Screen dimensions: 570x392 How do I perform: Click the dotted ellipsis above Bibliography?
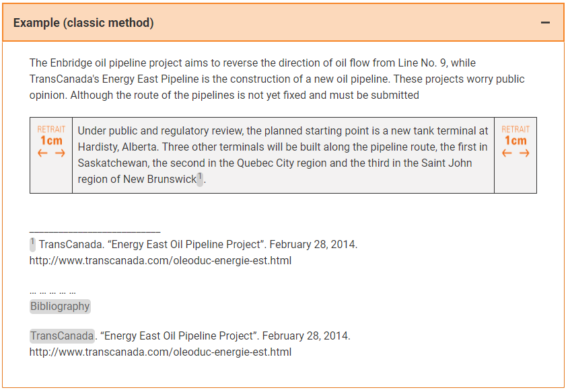click(52, 292)
